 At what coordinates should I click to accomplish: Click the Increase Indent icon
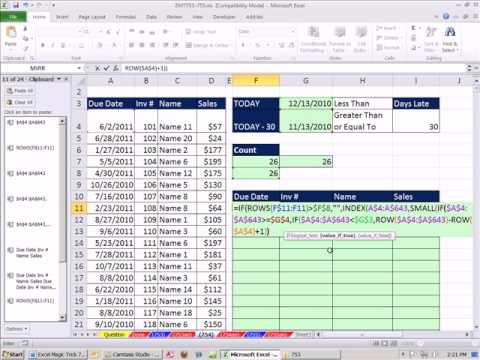coord(176,45)
